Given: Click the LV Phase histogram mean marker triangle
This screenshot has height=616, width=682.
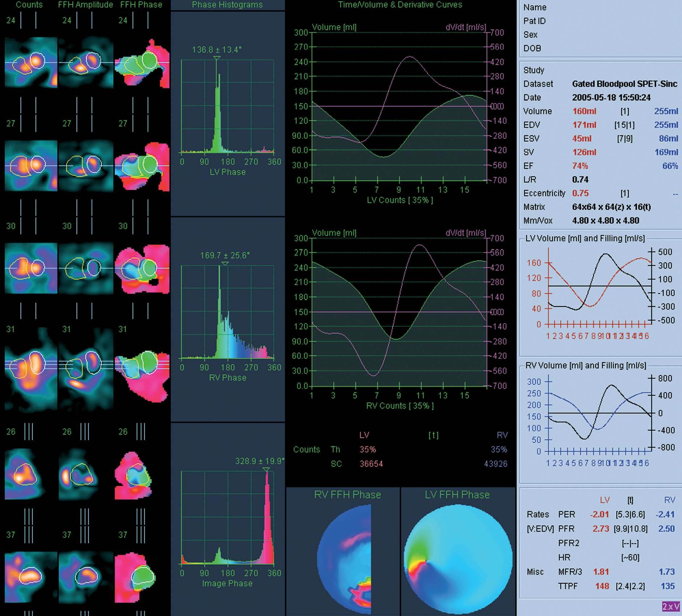Looking at the screenshot, I should pos(217,58).
